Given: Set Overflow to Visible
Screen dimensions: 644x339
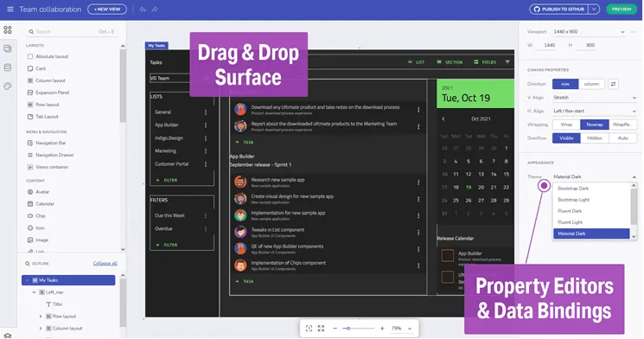Looking at the screenshot, I should (x=566, y=138).
